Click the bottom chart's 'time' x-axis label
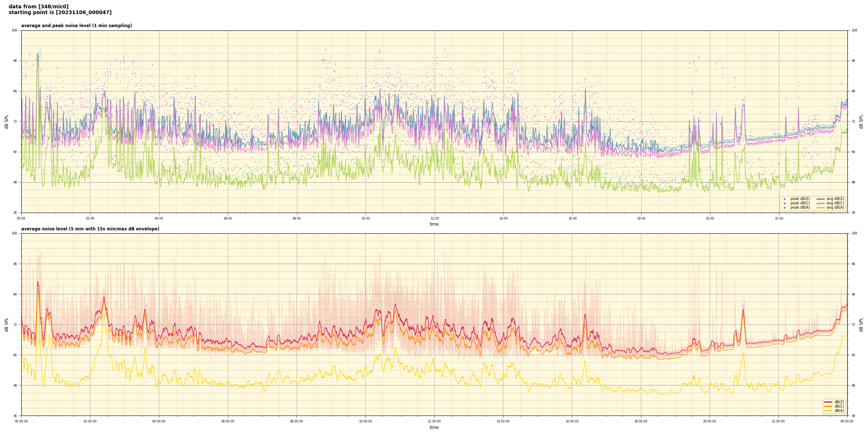This screenshot has width=868, height=434. 434,427
